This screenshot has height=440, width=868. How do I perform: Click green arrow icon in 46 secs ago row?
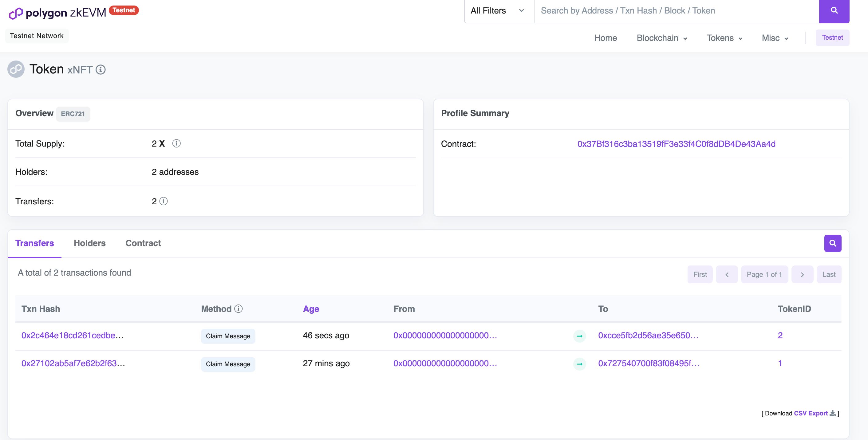point(580,336)
